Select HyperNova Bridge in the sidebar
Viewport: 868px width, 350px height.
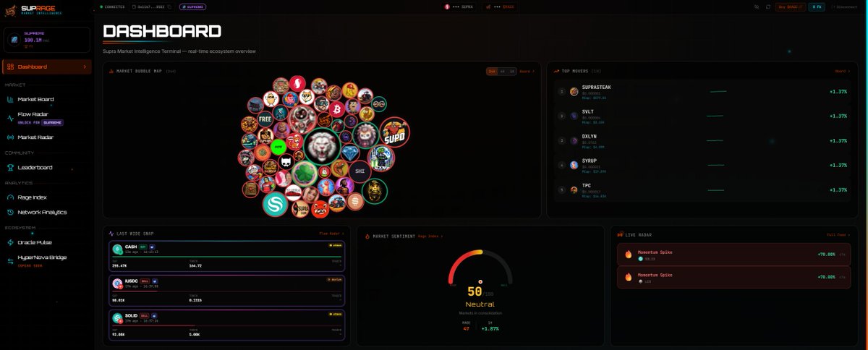coord(46,260)
